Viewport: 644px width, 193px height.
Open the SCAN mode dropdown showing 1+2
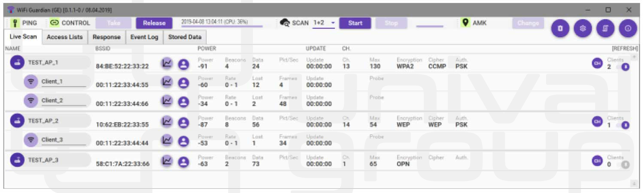tap(324, 23)
